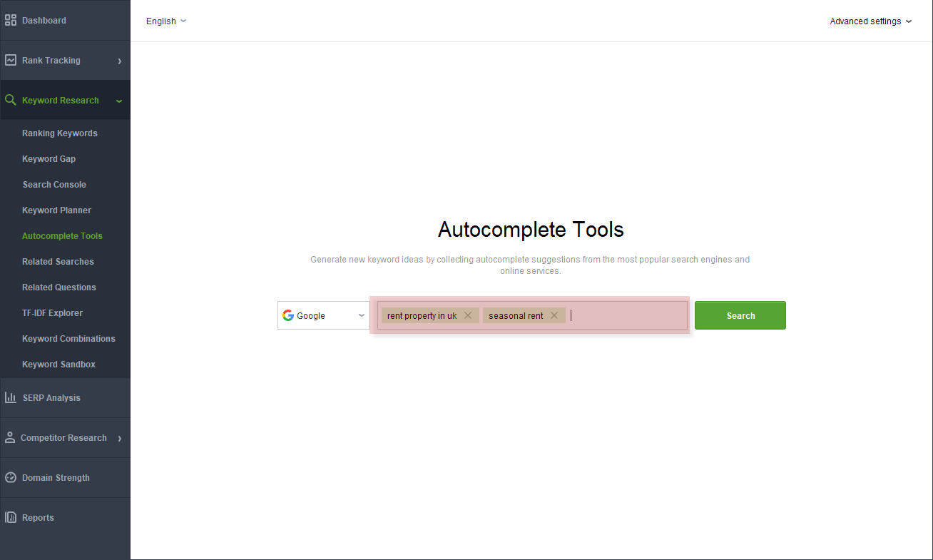This screenshot has width=933, height=560.
Task: Click the Competitor Research person icon
Action: pos(10,438)
